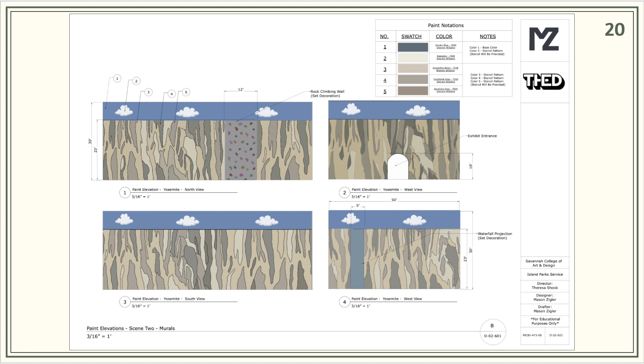Click callout bubble number 3 above North View
644x364 pixels.
point(149,92)
